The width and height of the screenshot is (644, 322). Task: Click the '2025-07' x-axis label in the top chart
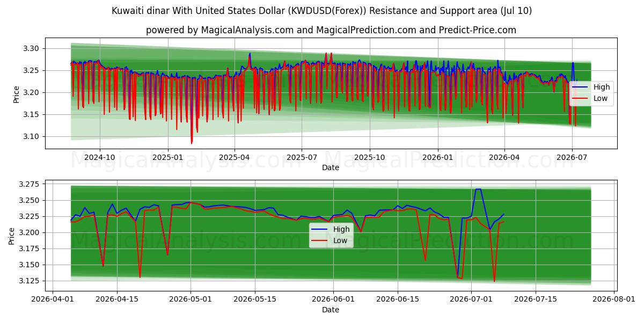pos(302,158)
